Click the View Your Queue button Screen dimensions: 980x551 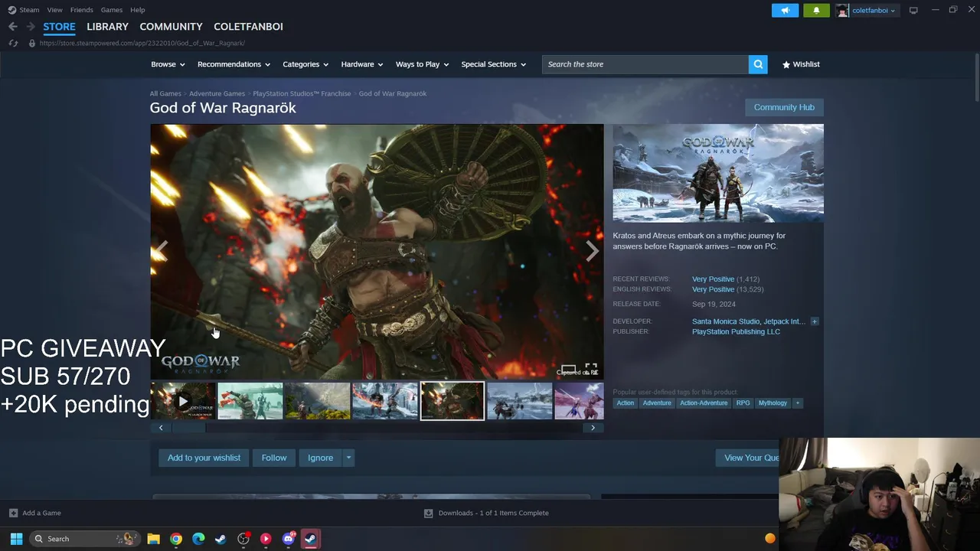(748, 458)
